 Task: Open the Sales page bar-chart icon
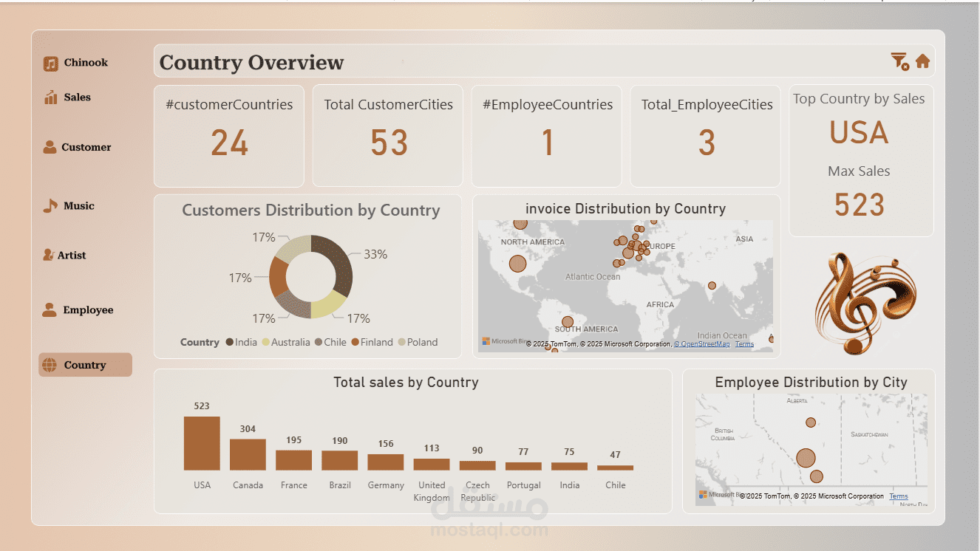coord(50,97)
